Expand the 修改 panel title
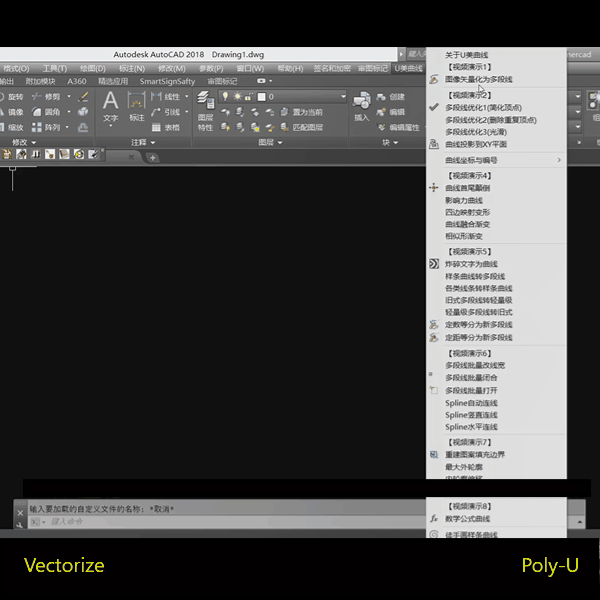This screenshot has height=600, width=600. click(x=24, y=142)
